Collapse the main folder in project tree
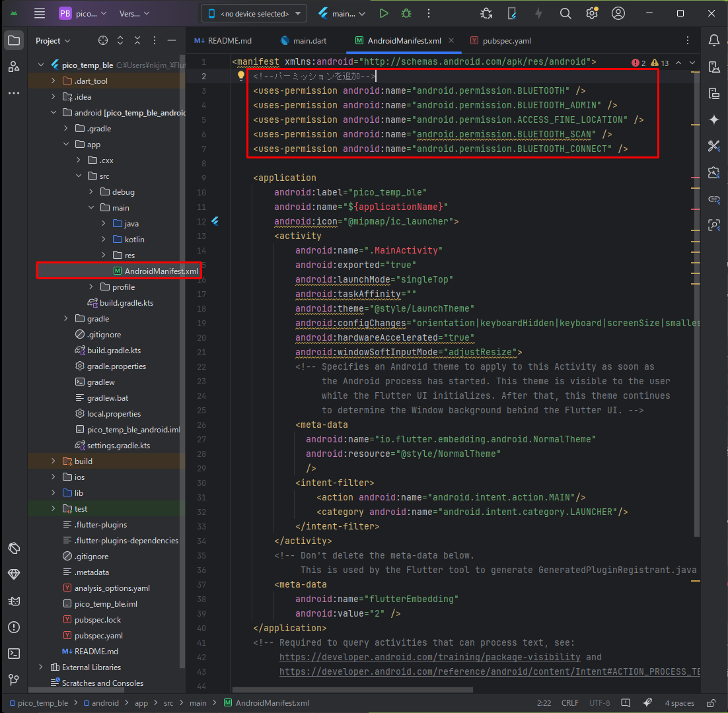This screenshot has height=713, width=728. tap(92, 208)
